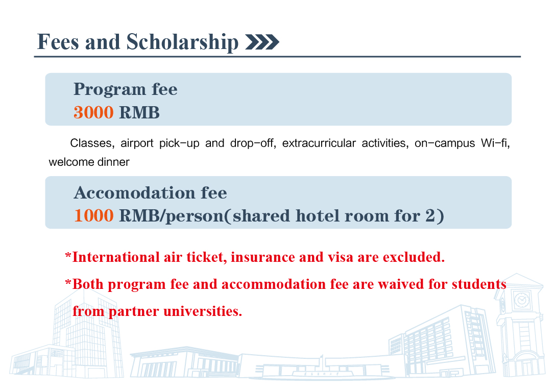Click the "on-campus Wi-fi" text

pos(462,143)
